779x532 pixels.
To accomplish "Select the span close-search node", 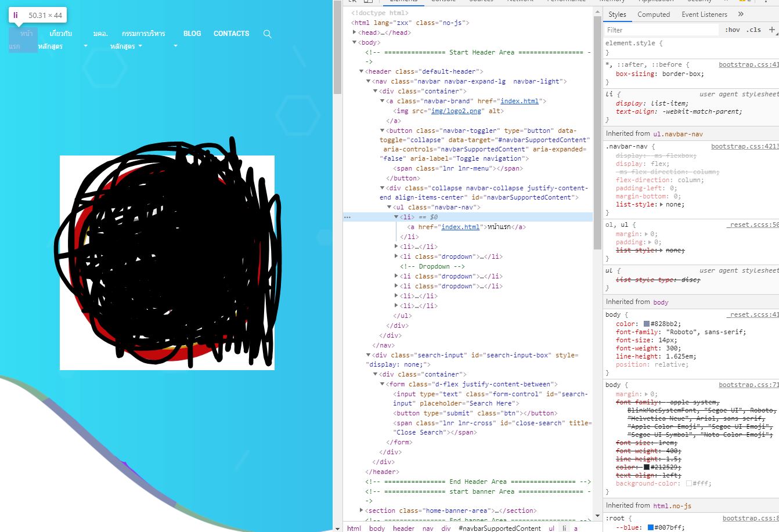I will 492,428.
